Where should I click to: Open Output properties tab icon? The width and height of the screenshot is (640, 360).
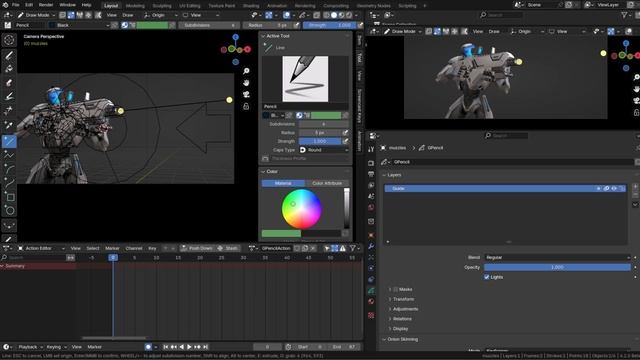click(371, 174)
